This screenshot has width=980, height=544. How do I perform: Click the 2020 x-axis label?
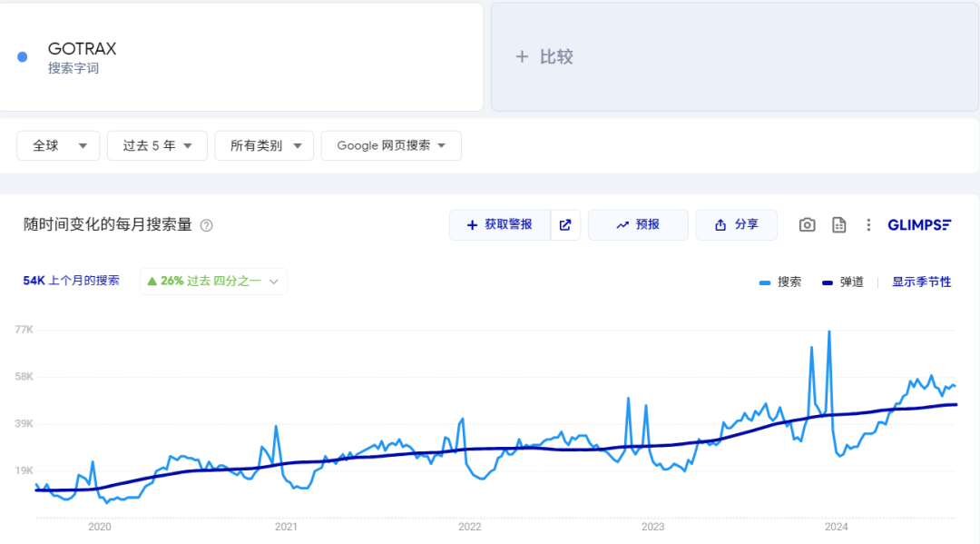coord(100,527)
